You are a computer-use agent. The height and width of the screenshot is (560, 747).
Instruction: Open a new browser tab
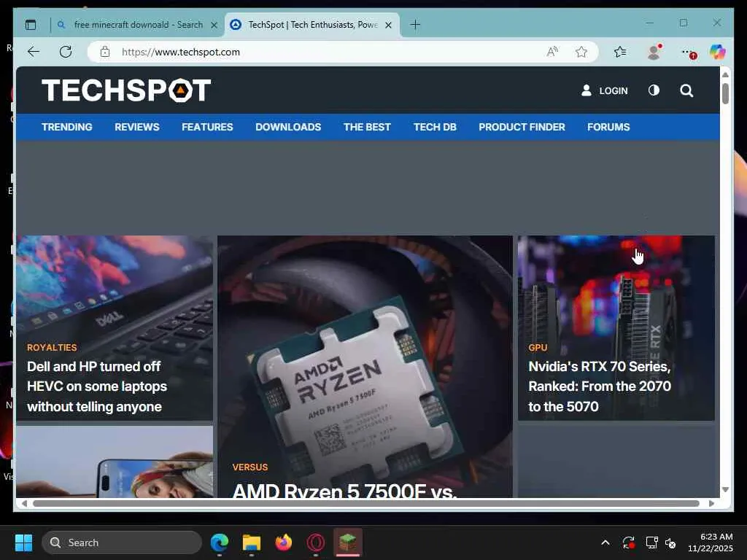point(415,25)
